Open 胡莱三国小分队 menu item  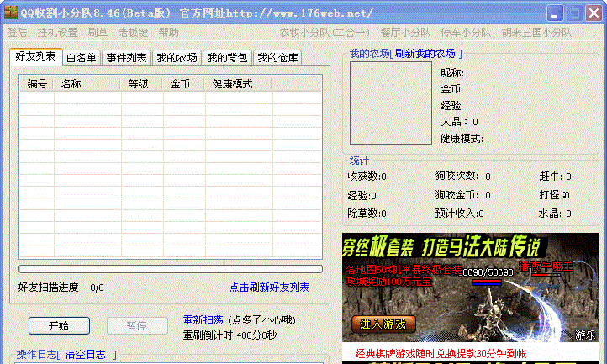[536, 33]
